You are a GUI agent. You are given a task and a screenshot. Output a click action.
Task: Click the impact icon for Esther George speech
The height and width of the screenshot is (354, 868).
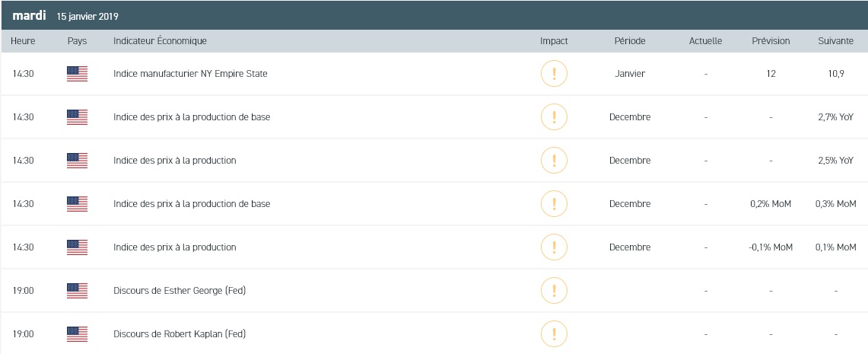pos(554,291)
